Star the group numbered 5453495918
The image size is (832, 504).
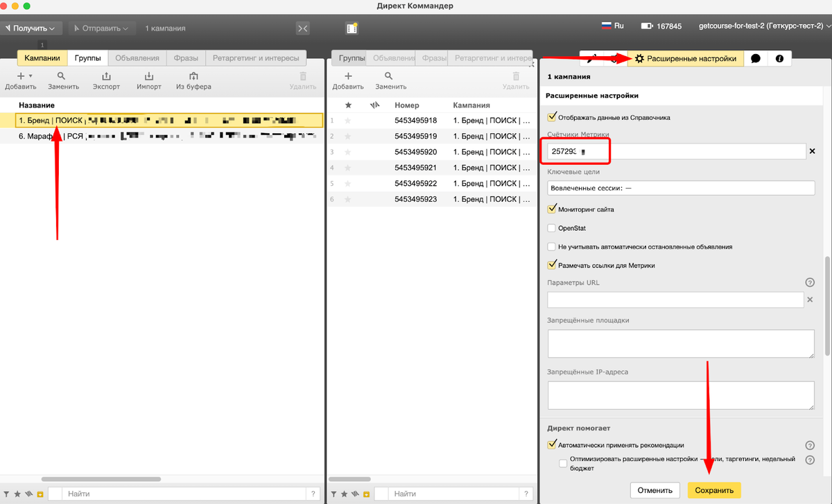click(348, 121)
